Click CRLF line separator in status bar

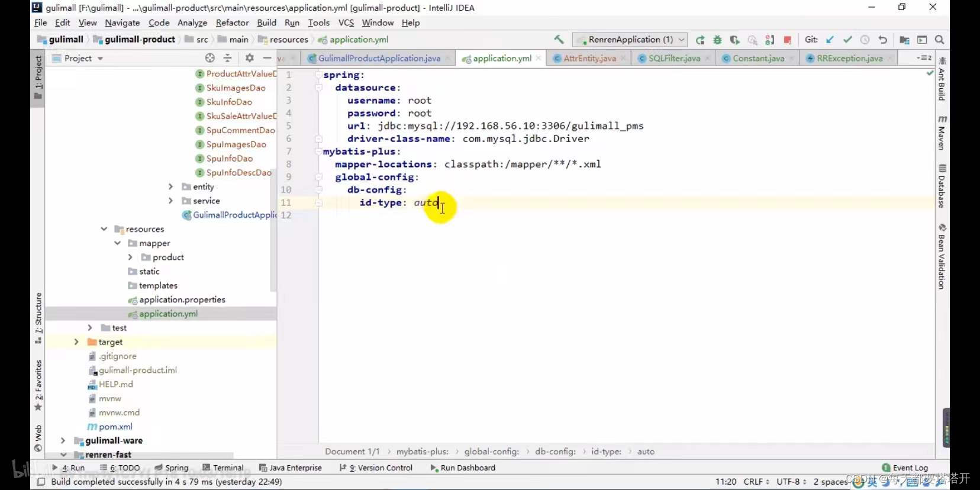(x=756, y=482)
